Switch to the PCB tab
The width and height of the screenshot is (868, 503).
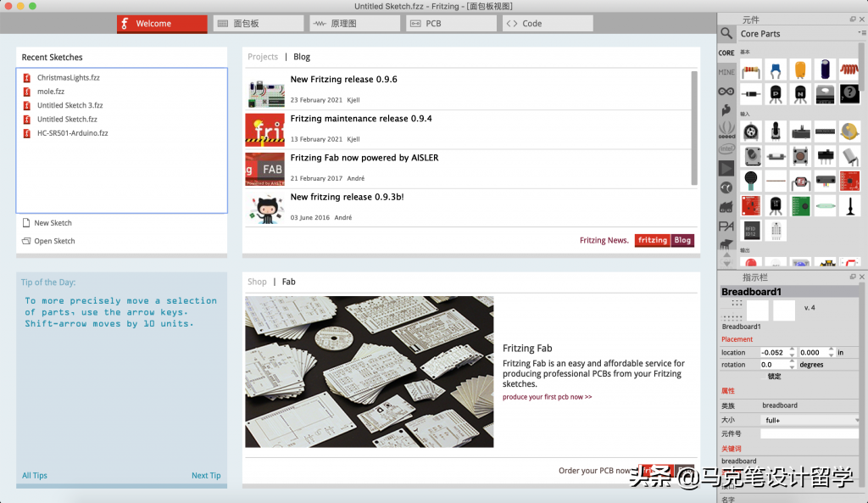451,23
